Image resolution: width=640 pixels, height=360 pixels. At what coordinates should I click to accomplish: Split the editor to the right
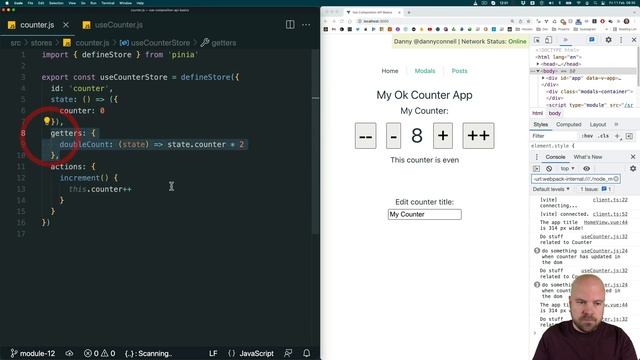[x=290, y=24]
